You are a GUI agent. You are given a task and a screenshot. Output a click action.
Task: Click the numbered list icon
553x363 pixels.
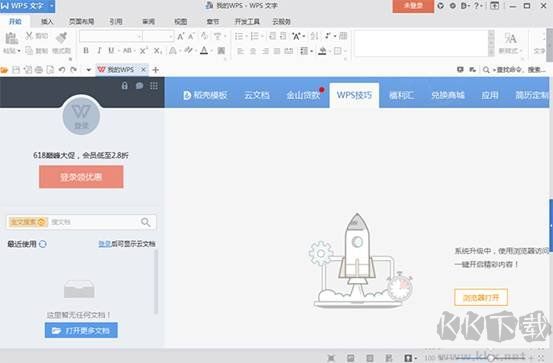click(x=254, y=36)
